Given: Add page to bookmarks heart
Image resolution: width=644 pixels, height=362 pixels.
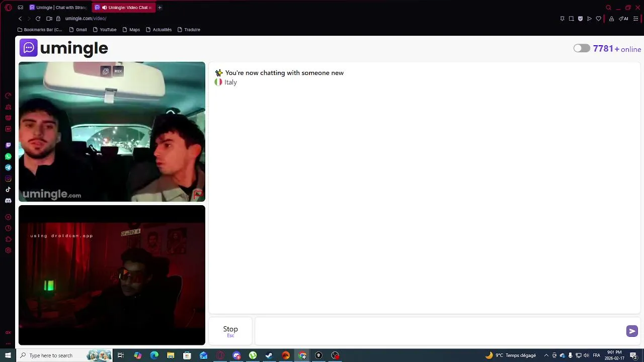Looking at the screenshot, I should pos(598,19).
